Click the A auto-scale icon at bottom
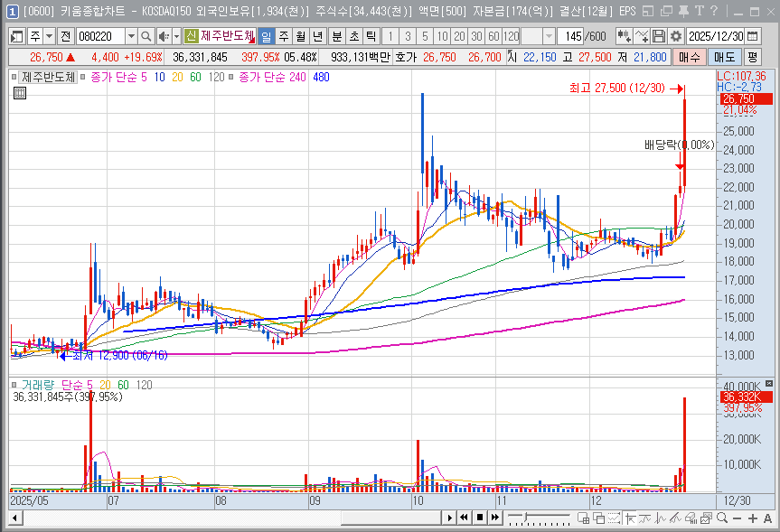Screen dimensions: 780x532 [x=767, y=518]
